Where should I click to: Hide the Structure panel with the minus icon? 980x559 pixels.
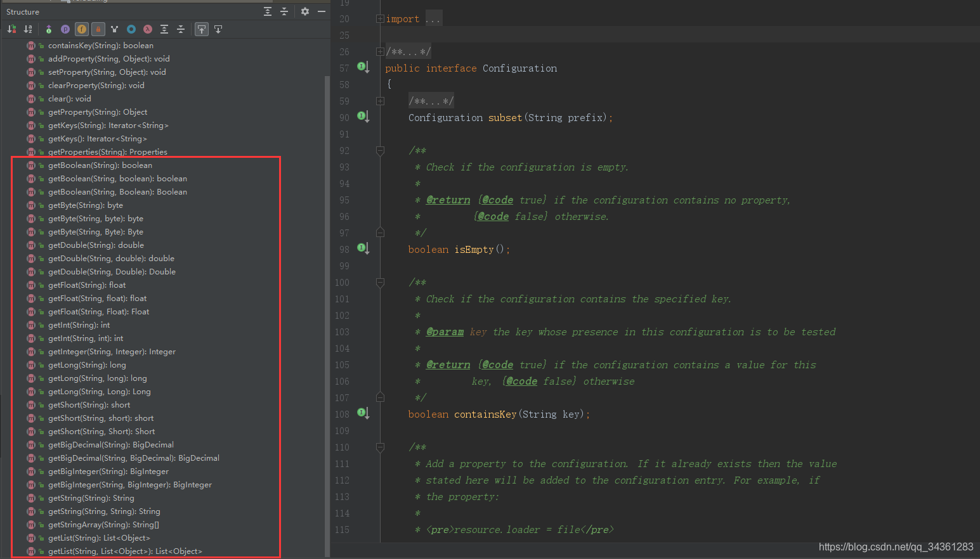[322, 11]
